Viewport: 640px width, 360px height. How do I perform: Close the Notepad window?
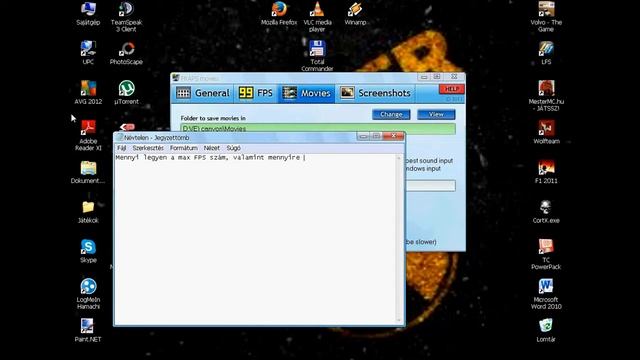pyautogui.click(x=393, y=136)
